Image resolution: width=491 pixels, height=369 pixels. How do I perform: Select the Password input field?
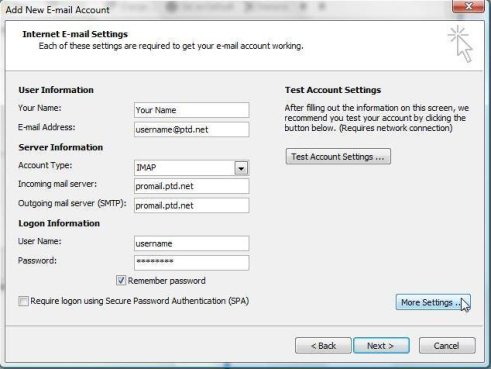[x=191, y=263]
